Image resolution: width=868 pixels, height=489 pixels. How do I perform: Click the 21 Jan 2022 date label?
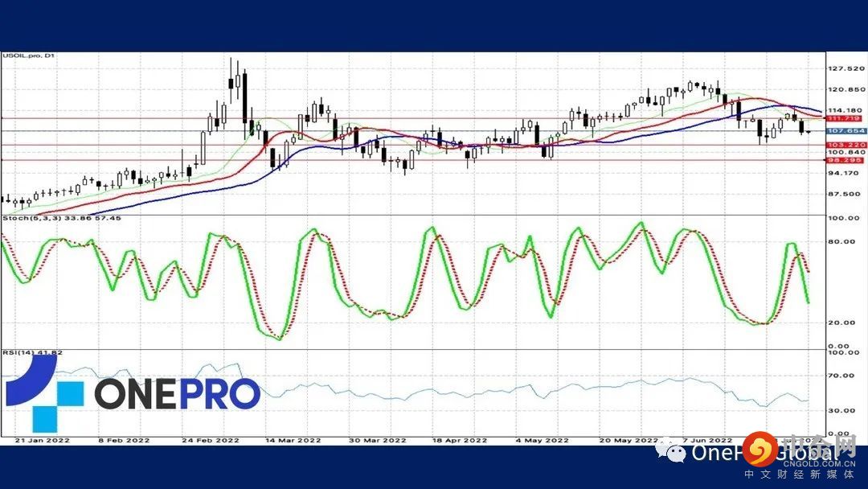tap(42, 440)
